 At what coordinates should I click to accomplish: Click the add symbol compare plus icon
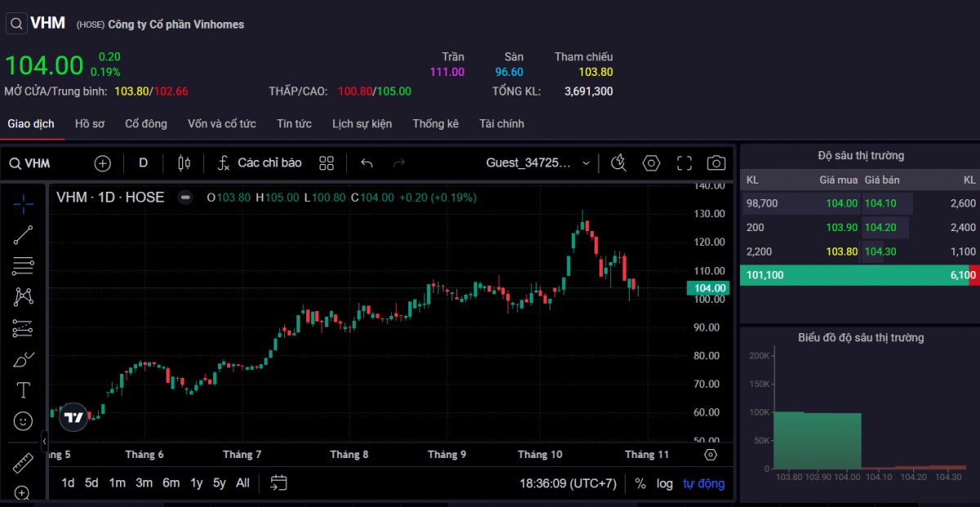[x=102, y=163]
